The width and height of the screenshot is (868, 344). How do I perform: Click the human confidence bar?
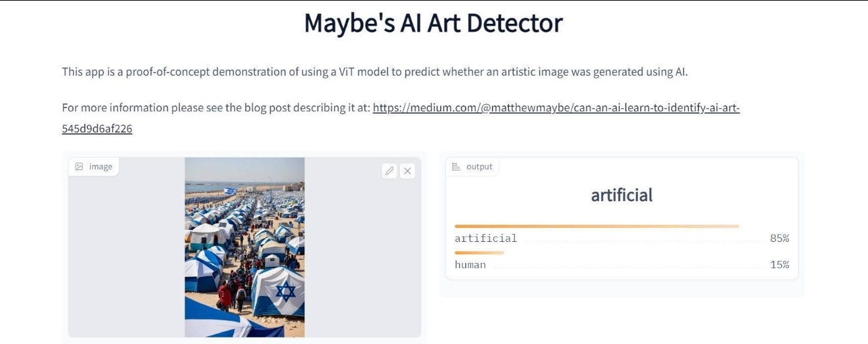[479, 252]
